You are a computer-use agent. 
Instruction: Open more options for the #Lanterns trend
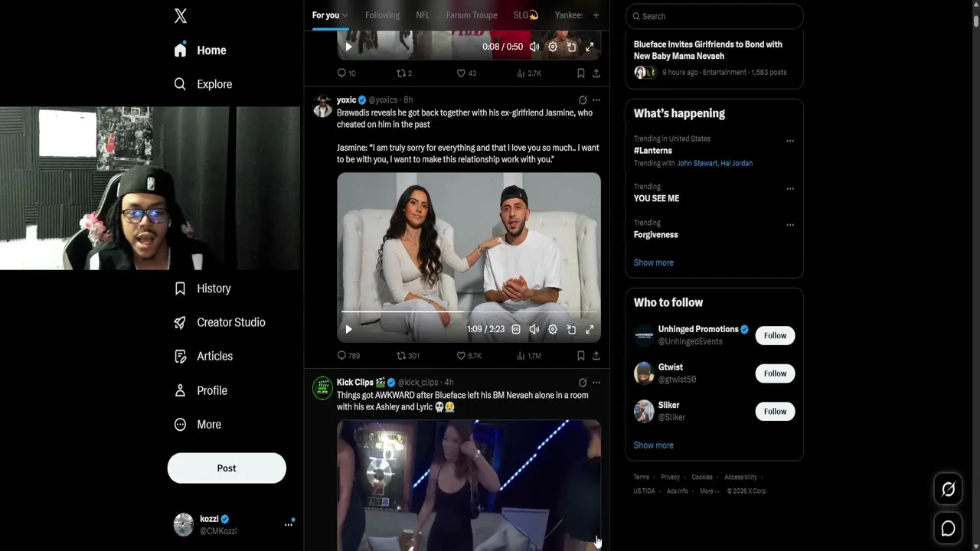pyautogui.click(x=790, y=141)
